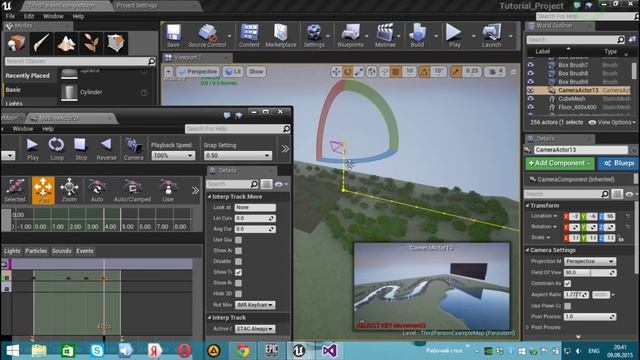
Task: Open the Settings toolbar icon
Action: coord(314,36)
